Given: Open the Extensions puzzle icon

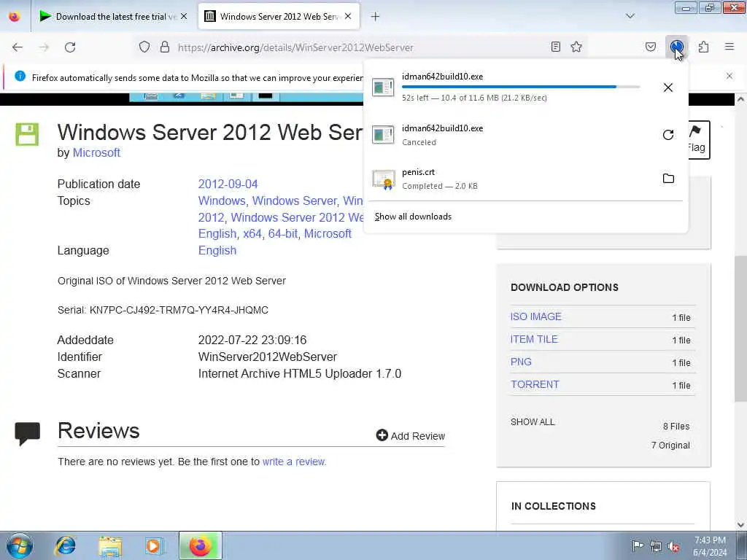Looking at the screenshot, I should click(703, 47).
